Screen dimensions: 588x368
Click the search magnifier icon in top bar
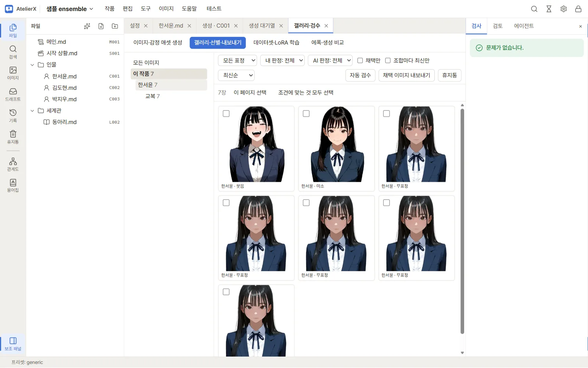coord(534,9)
